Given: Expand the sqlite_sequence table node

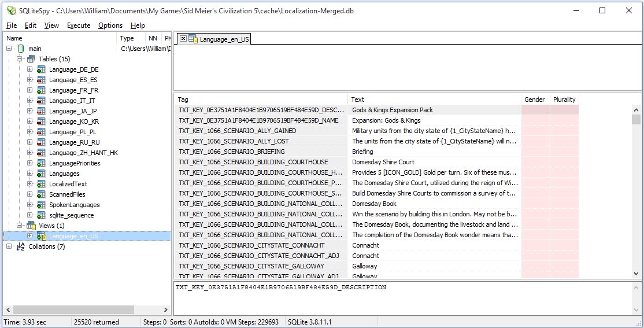Looking at the screenshot, I should 29,215.
